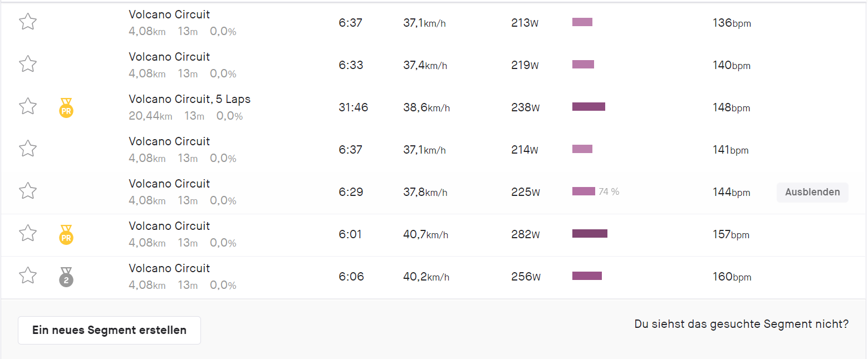
Task: Click the dark power bar beside 238W
Action: (589, 107)
